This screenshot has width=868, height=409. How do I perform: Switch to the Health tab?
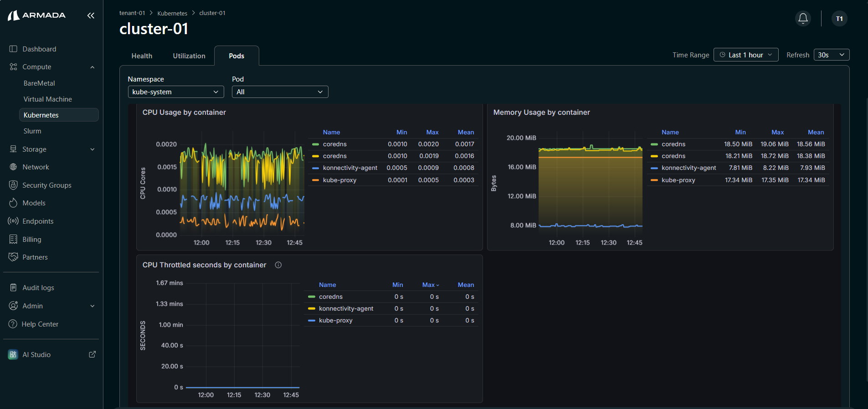[142, 56]
